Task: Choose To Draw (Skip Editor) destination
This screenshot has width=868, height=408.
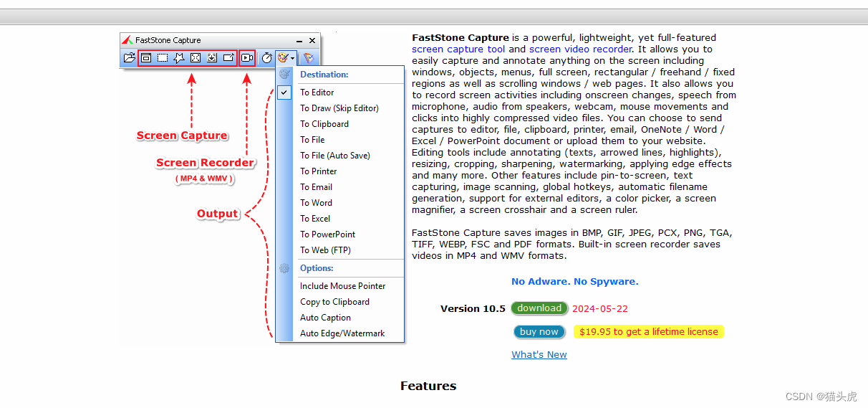Action: click(x=340, y=108)
